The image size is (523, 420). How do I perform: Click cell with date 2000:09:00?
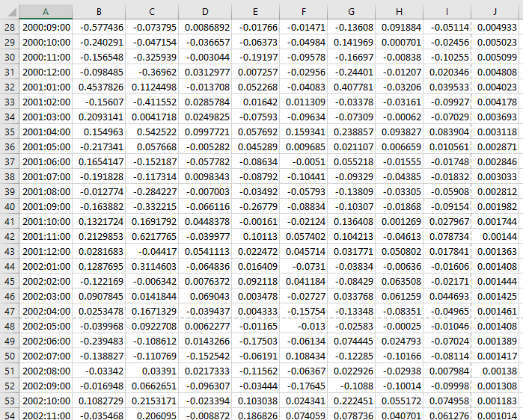coord(46,28)
